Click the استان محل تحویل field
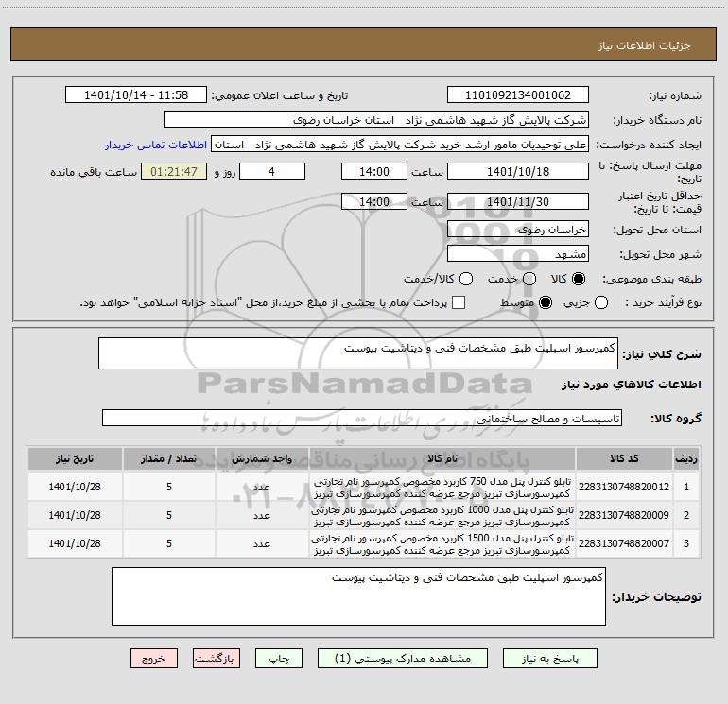This screenshot has width=728, height=704. (x=518, y=230)
